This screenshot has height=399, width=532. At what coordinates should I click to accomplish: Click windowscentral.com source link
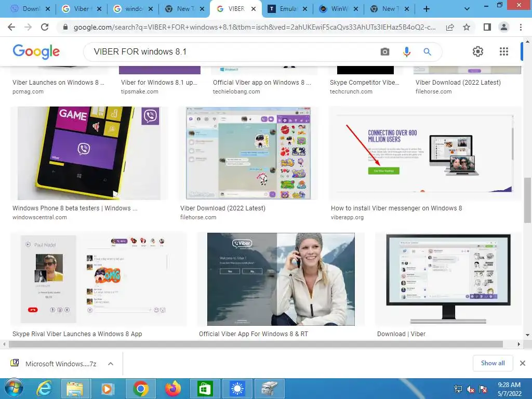pyautogui.click(x=39, y=217)
